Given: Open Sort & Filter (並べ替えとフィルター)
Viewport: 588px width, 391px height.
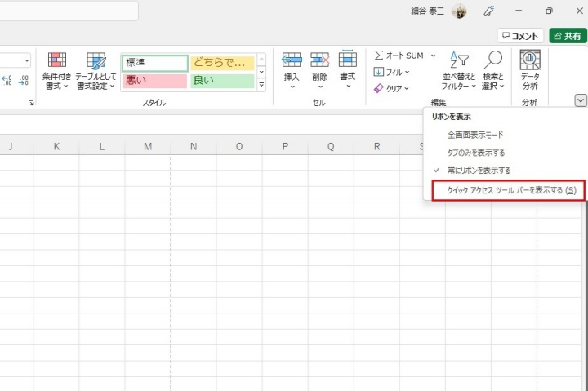Looking at the screenshot, I should (x=458, y=71).
